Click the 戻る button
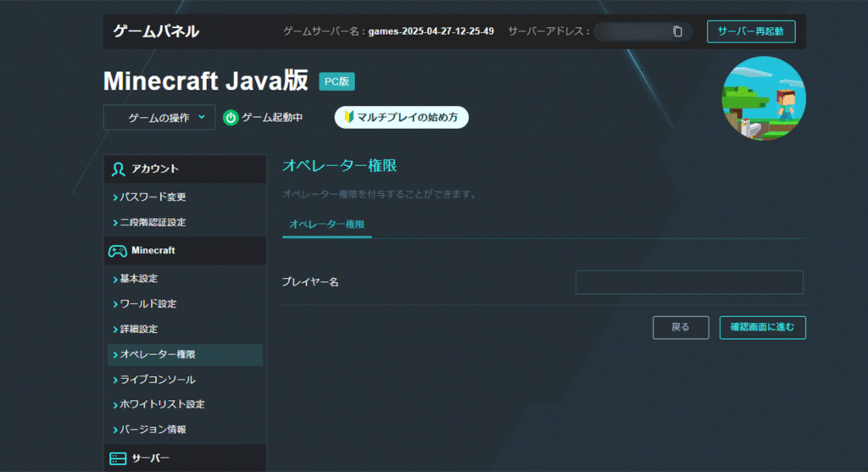Image resolution: width=868 pixels, height=472 pixels. tap(681, 328)
